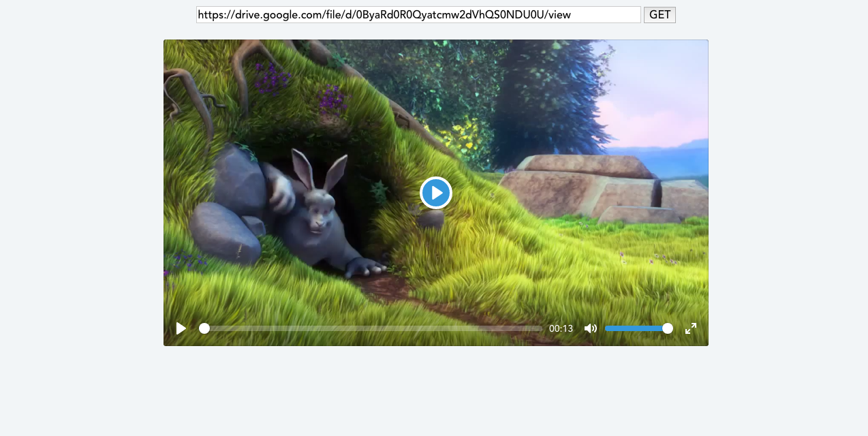Image resolution: width=868 pixels, height=436 pixels.
Task: Enter fullscreen mode with the expand icon
Action: point(691,328)
